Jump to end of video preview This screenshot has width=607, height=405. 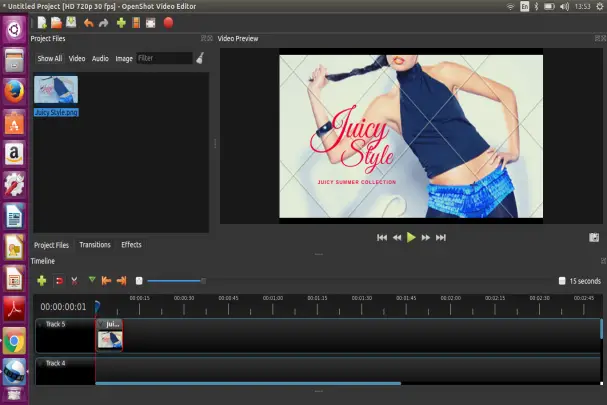point(441,237)
